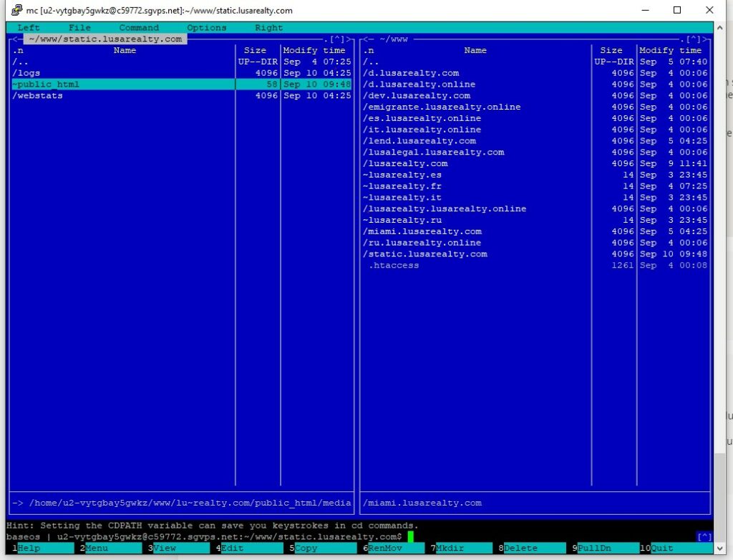Select /webstats directory in left panel
Screen dimensions: 733x560
181,95
